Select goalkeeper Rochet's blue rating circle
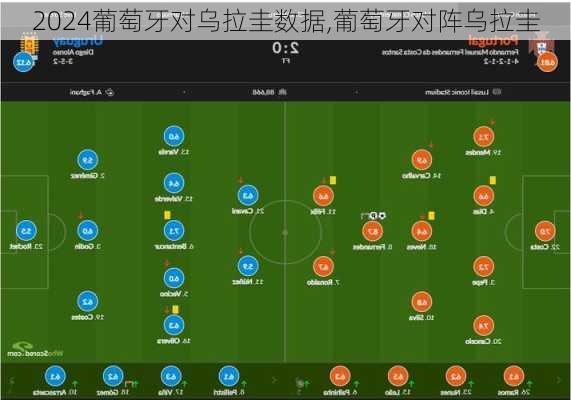Screen dimensions: 571x400 [26, 231]
